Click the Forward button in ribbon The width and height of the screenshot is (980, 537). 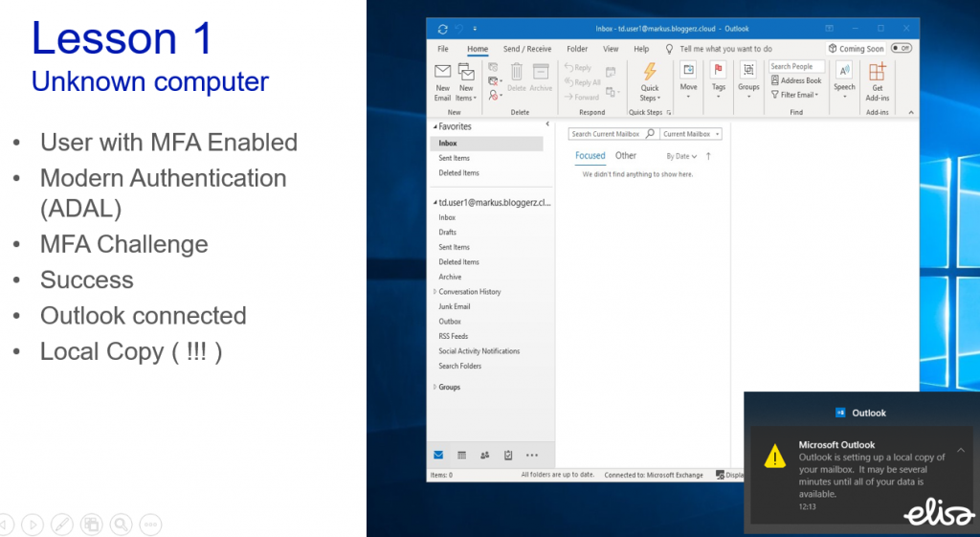pyautogui.click(x=581, y=97)
